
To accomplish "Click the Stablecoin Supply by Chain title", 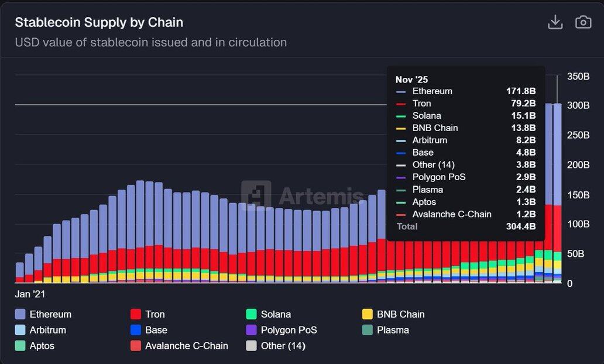I will (x=99, y=22).
